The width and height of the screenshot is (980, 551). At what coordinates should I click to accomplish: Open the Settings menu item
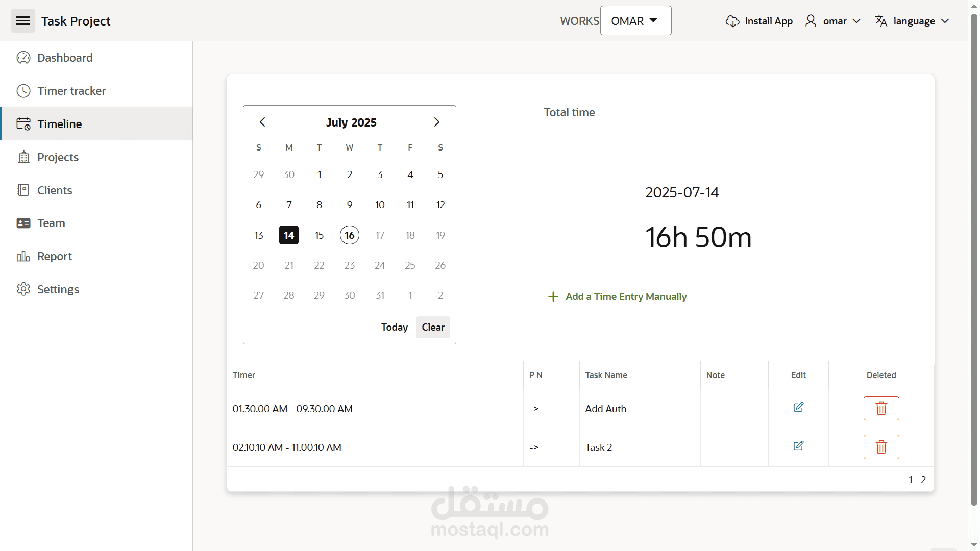(x=96, y=289)
